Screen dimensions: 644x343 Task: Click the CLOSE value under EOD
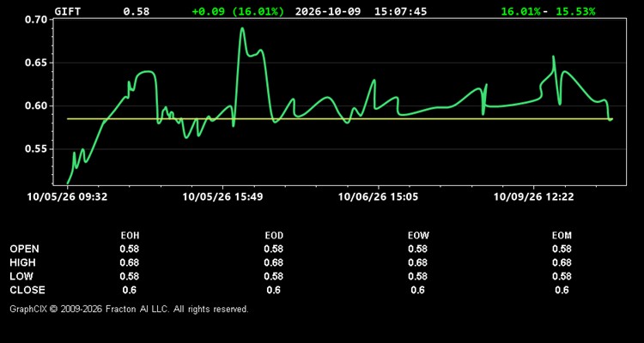pos(274,290)
